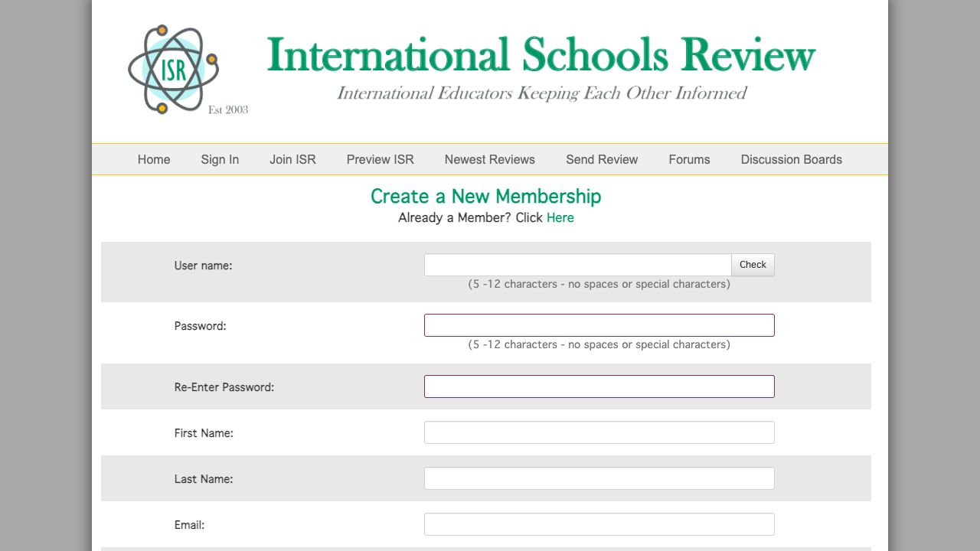The image size is (980, 551).
Task: Visit the Discussion Boards page
Action: tap(791, 159)
